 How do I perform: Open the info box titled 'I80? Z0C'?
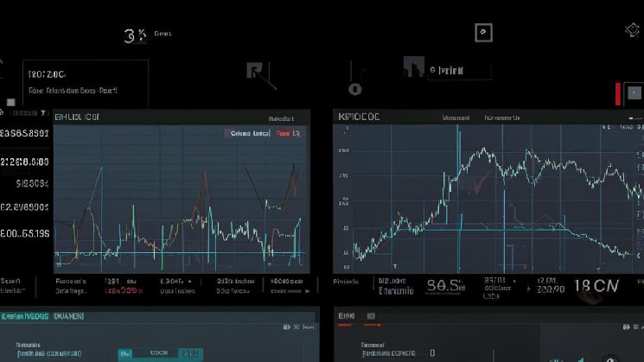click(86, 82)
